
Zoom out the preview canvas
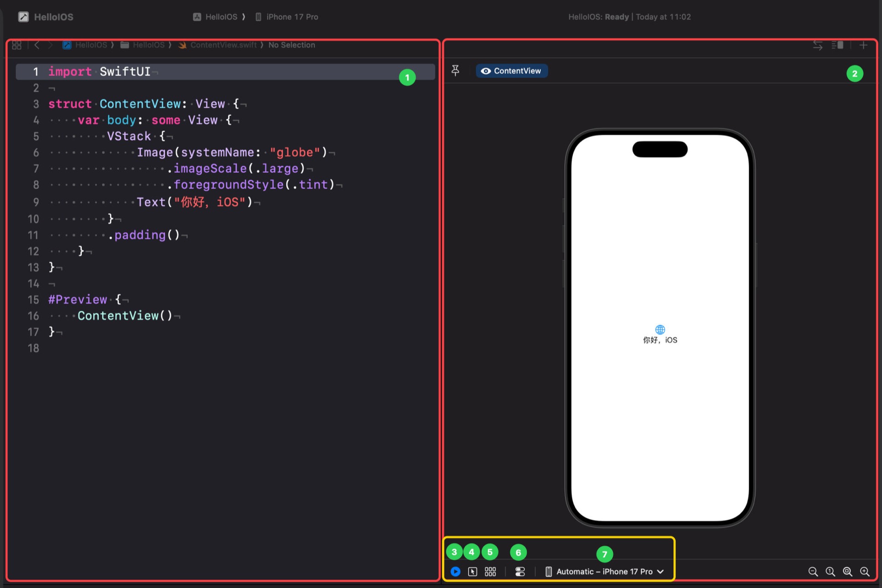[813, 571]
